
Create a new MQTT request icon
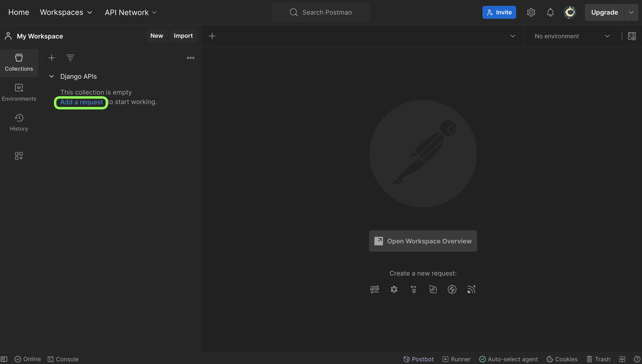click(x=471, y=289)
